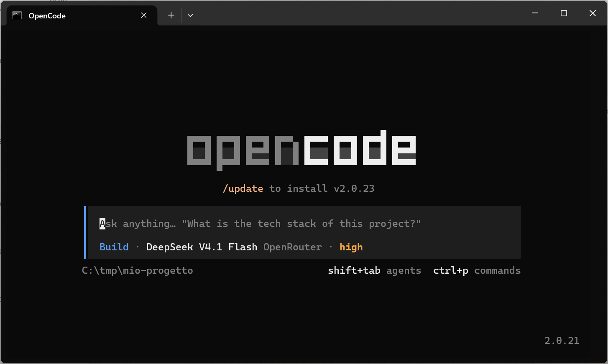
Task: Open a new terminal tab
Action: pos(171,15)
